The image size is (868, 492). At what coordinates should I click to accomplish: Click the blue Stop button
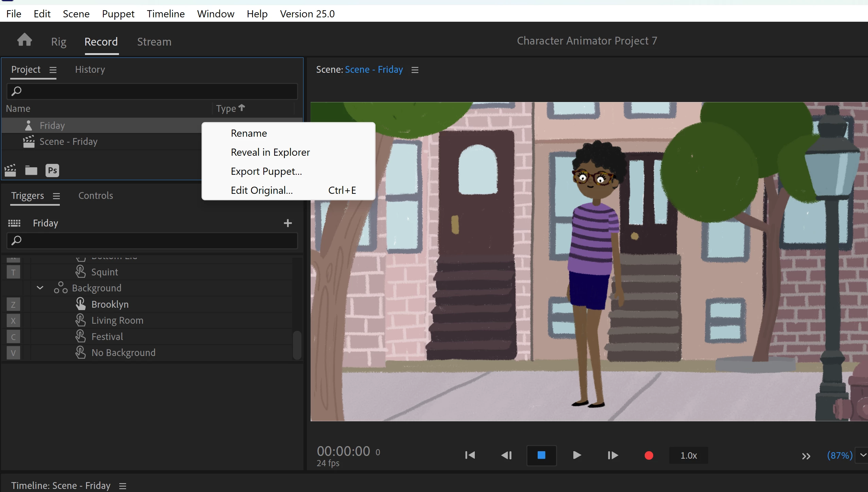click(x=541, y=455)
